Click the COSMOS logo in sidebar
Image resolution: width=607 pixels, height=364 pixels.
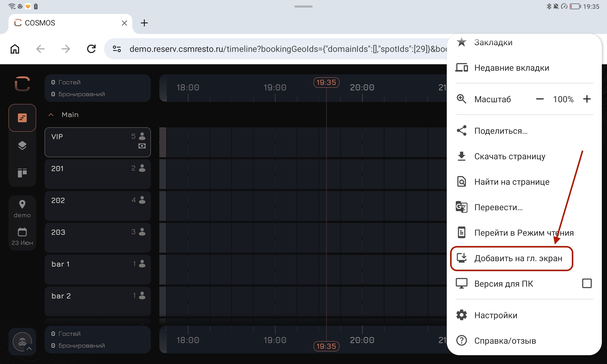[x=22, y=84]
